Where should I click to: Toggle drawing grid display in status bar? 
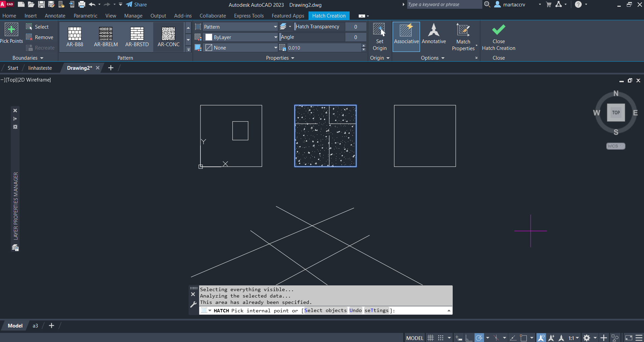(430, 338)
